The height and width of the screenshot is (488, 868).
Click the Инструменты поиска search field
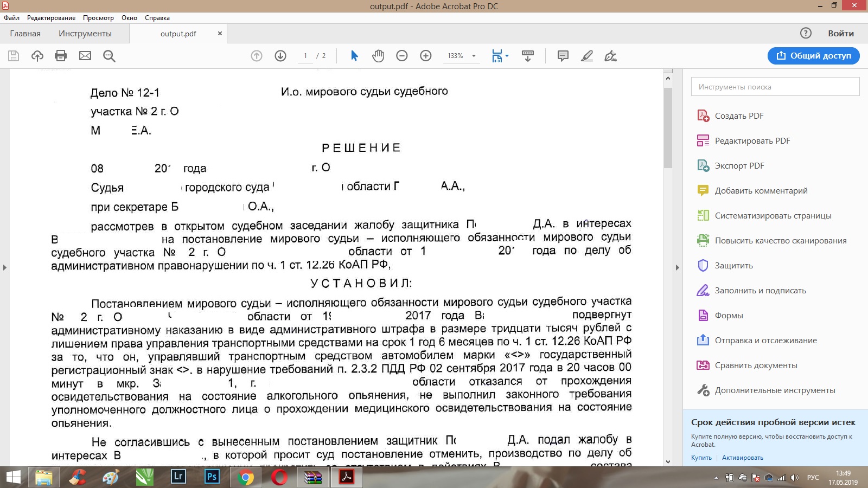click(x=775, y=87)
